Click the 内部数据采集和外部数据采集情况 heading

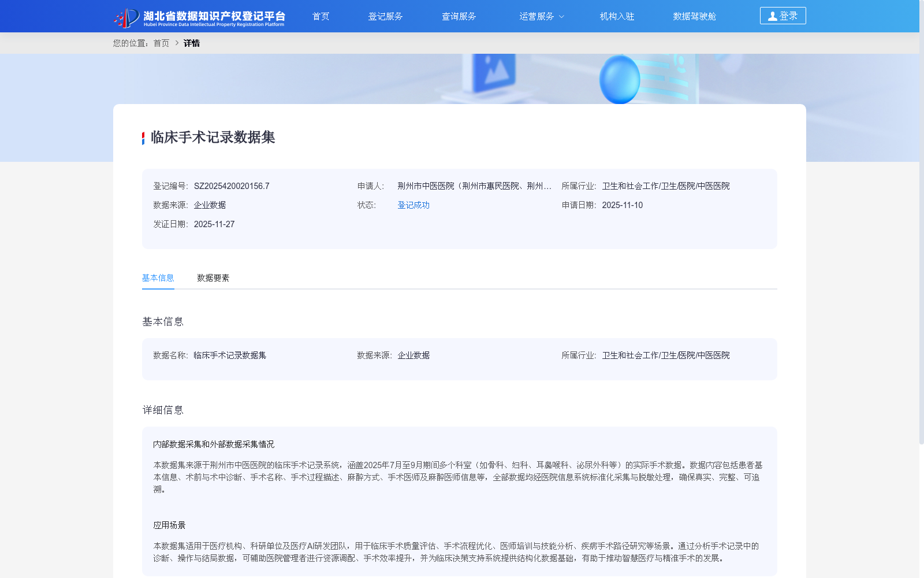point(214,444)
